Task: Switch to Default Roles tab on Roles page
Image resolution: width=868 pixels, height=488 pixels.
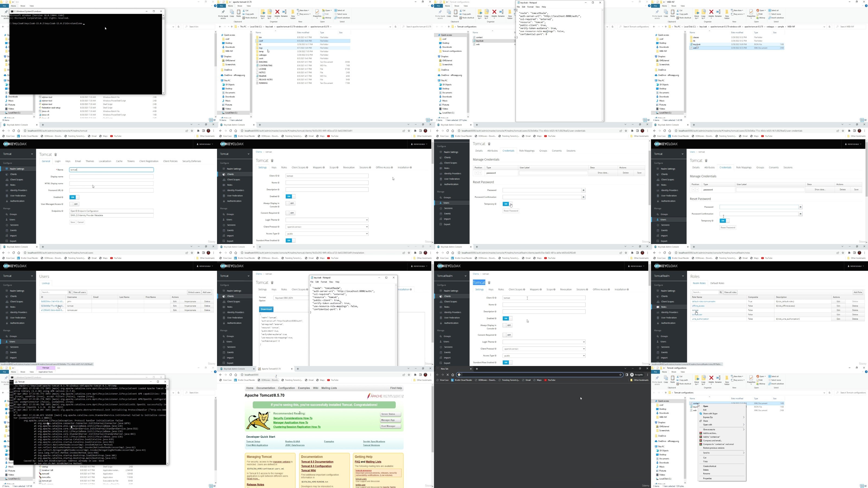Action: (x=717, y=283)
